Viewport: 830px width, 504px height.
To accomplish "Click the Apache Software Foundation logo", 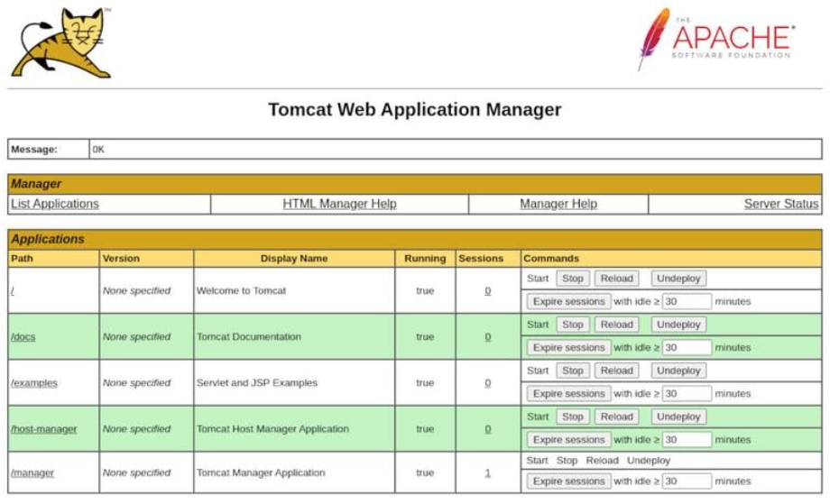I will coord(716,39).
